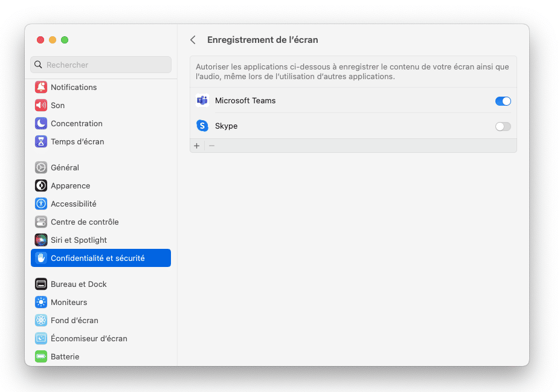
Task: Click the Rechercher search field
Action: click(x=101, y=65)
